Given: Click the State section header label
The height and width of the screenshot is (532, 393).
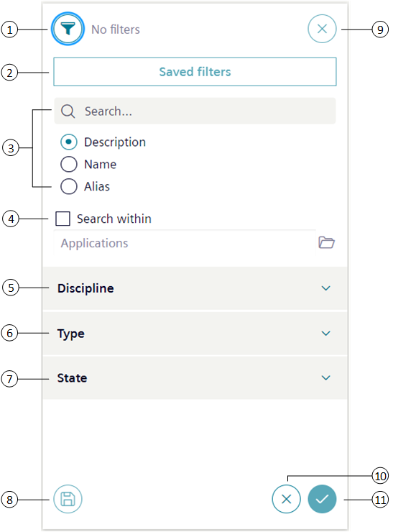Looking at the screenshot, I should pos(73,378).
